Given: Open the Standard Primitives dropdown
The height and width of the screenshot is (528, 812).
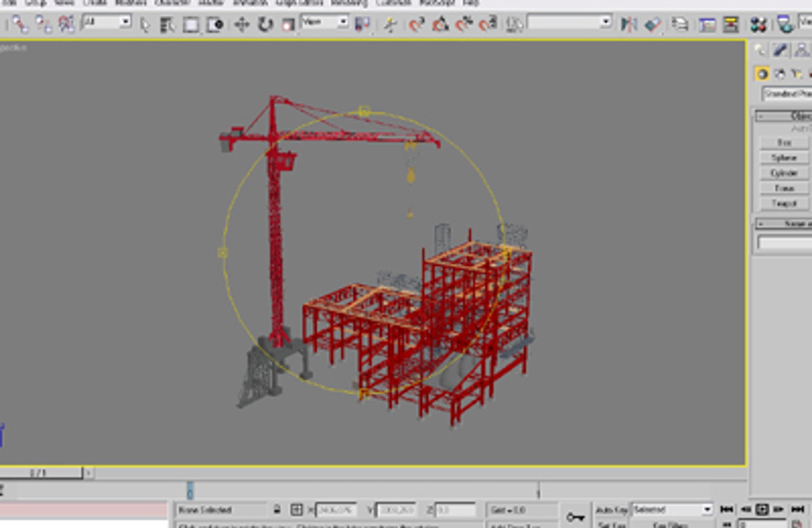Looking at the screenshot, I should tap(787, 93).
